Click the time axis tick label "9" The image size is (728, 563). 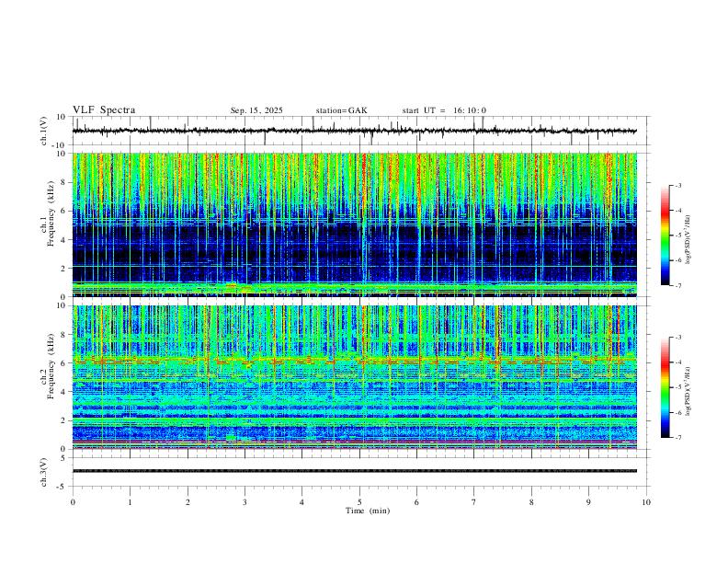[588, 502]
